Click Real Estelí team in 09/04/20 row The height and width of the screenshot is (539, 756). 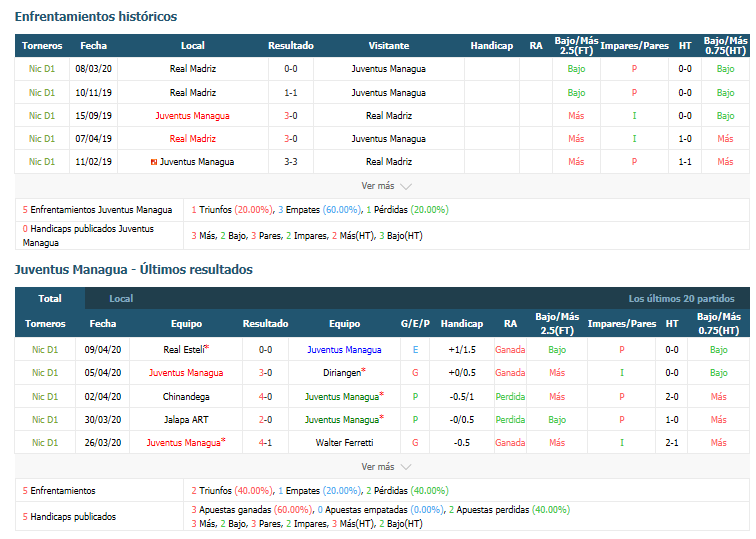point(186,350)
